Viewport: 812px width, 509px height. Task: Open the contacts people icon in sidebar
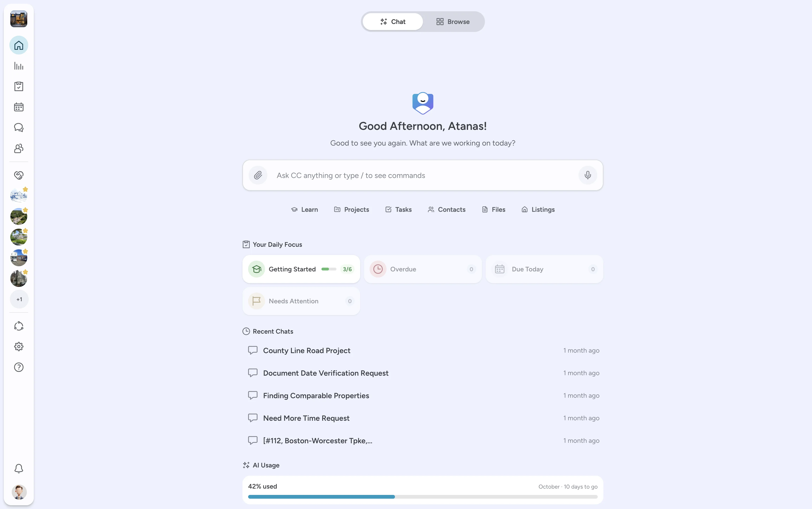click(x=19, y=148)
